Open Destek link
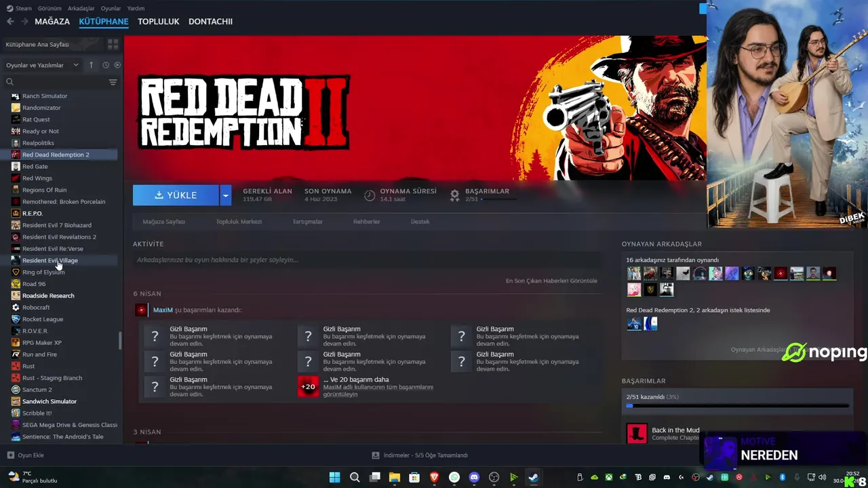This screenshot has width=868, height=488. click(x=420, y=222)
